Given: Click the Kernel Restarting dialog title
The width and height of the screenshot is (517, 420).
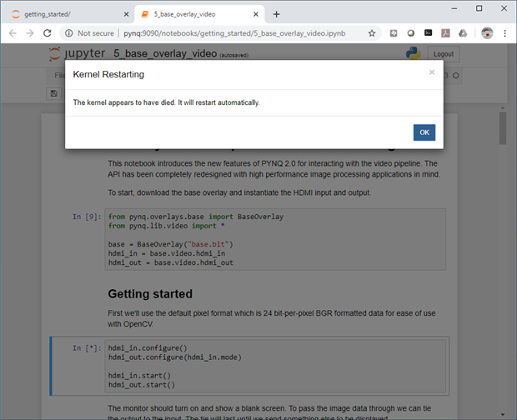Looking at the screenshot, I should (108, 74).
